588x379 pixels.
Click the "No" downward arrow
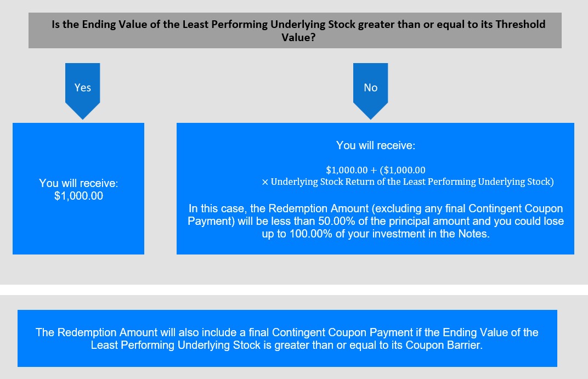click(x=370, y=89)
